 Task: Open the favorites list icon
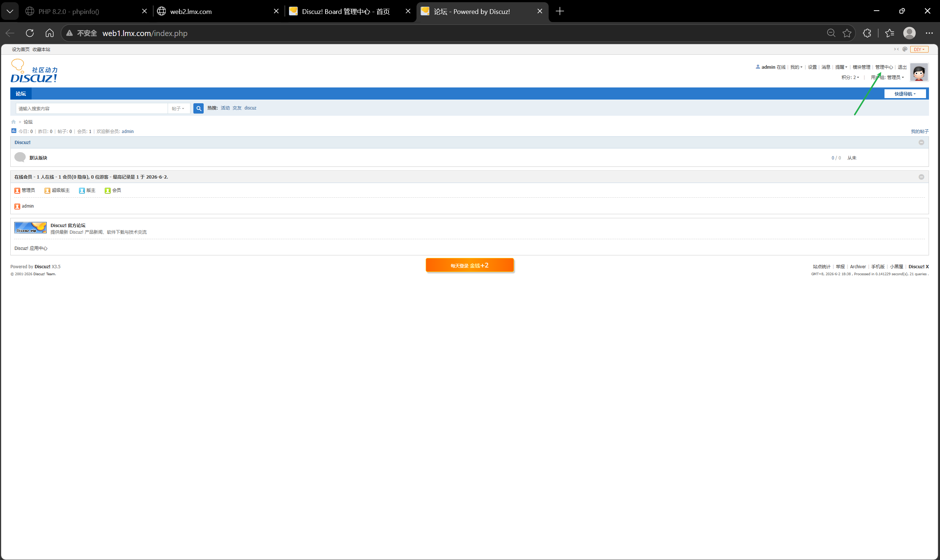[x=890, y=33]
